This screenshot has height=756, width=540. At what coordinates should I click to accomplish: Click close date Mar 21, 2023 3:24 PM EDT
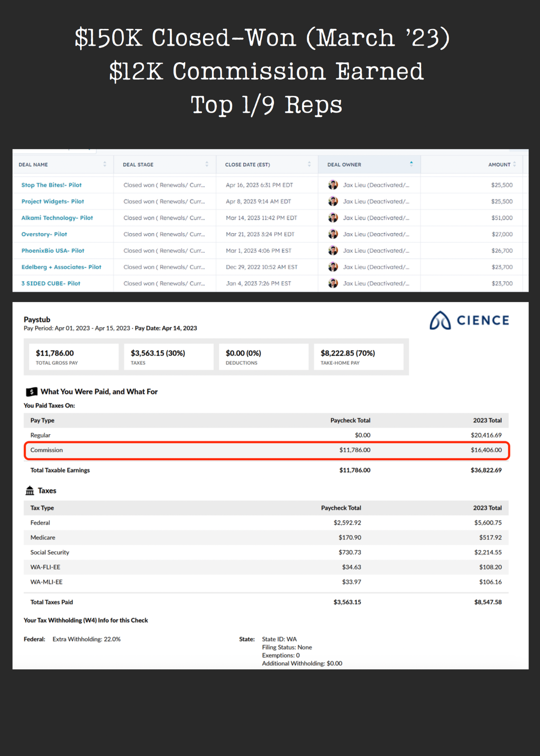click(260, 234)
